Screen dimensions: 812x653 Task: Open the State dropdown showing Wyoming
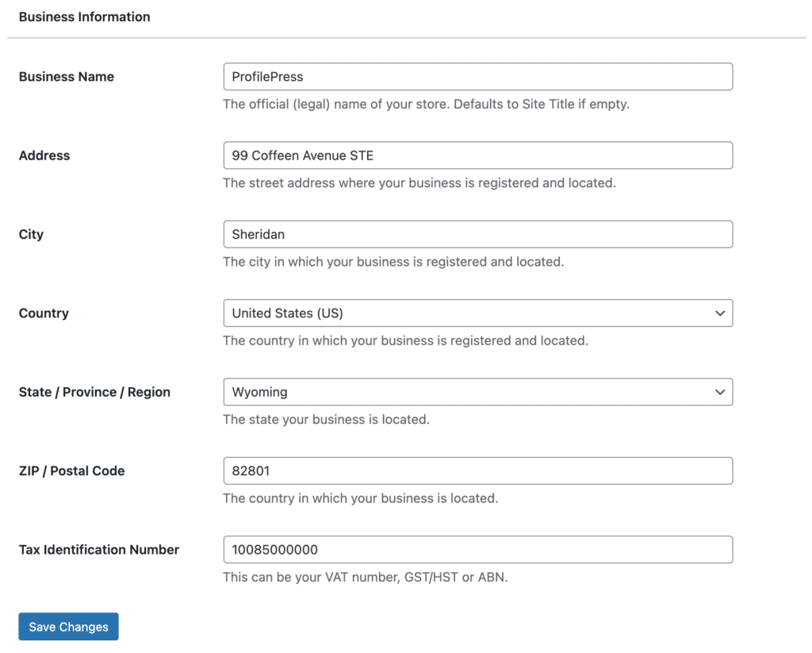[468, 392]
